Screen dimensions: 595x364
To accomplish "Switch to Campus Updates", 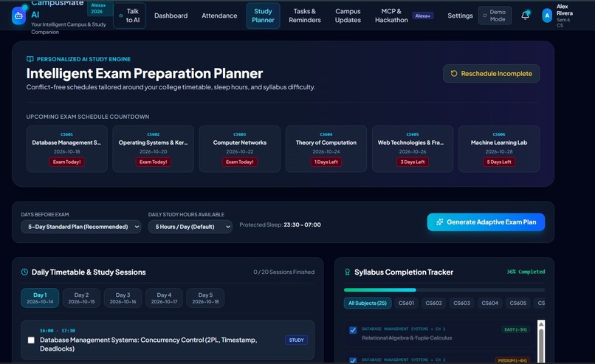I will coord(348,16).
